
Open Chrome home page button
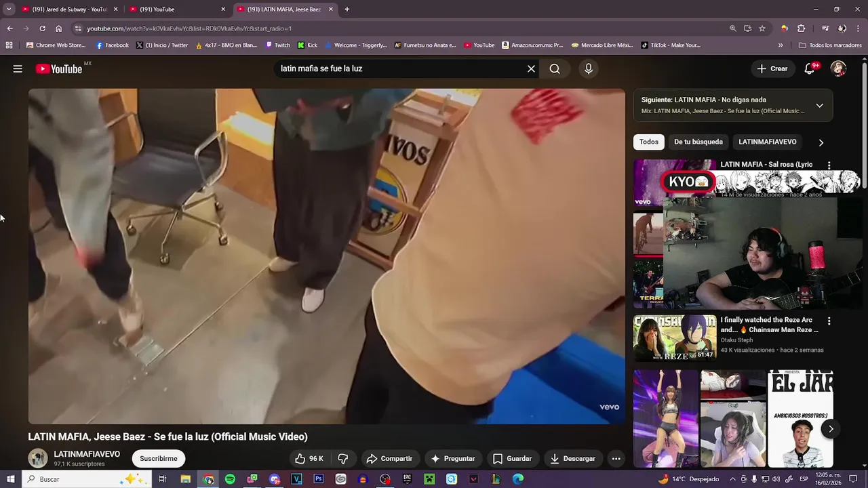pyautogui.click(x=58, y=28)
